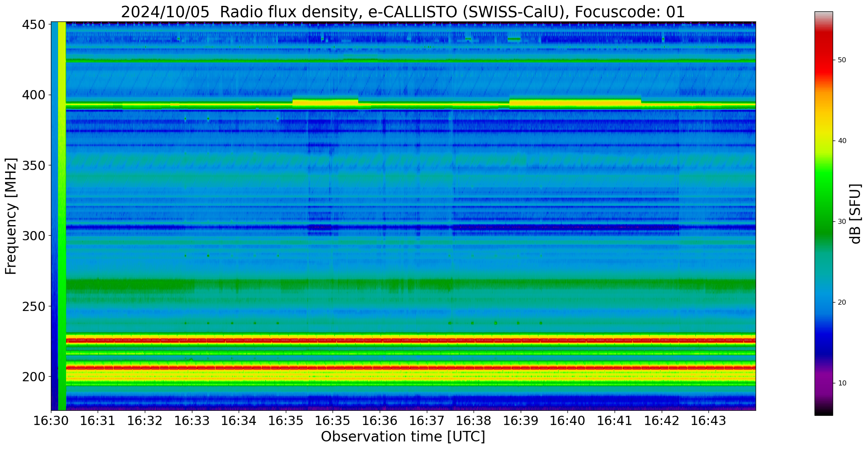Click the 300 frequency tick label

(34, 236)
